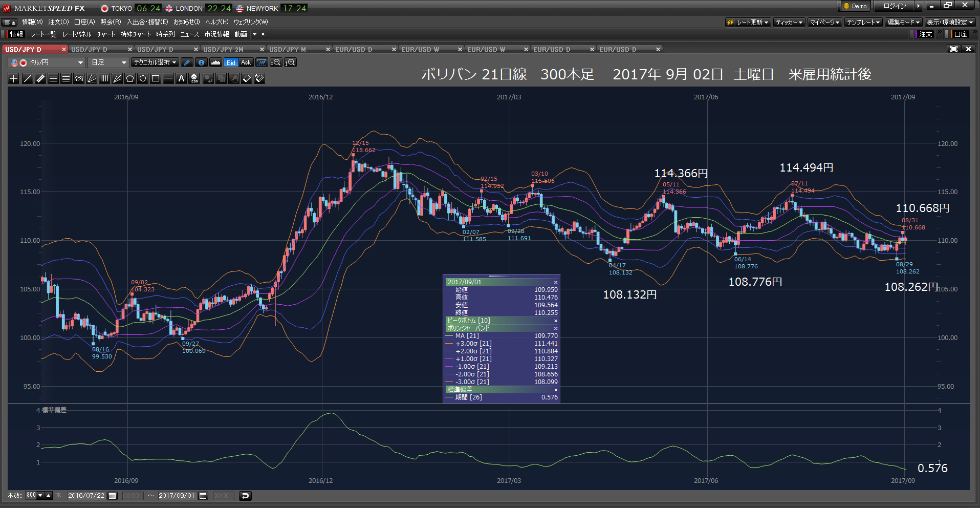Click the blue info icon in toolbar

201,62
